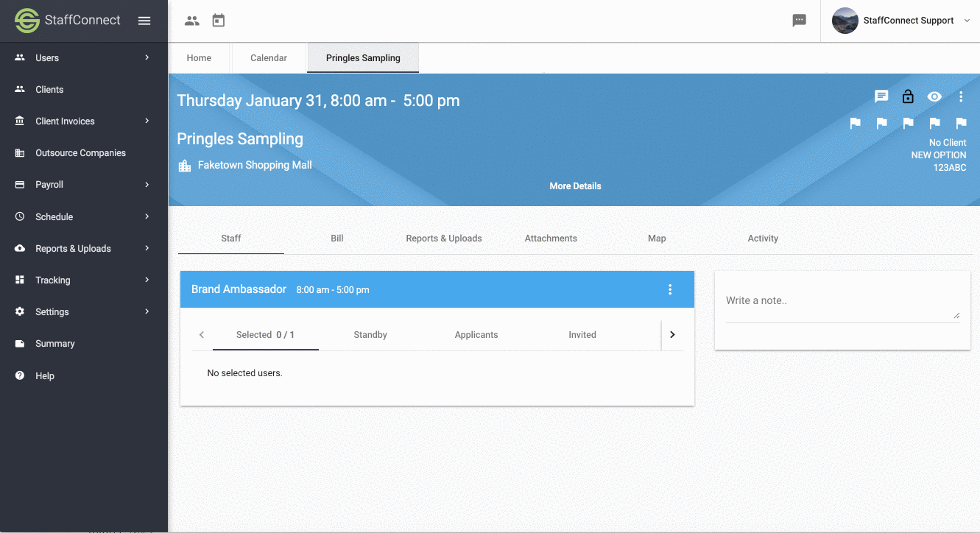Open the Activity section tab
This screenshot has width=980, height=533.
[x=763, y=239]
